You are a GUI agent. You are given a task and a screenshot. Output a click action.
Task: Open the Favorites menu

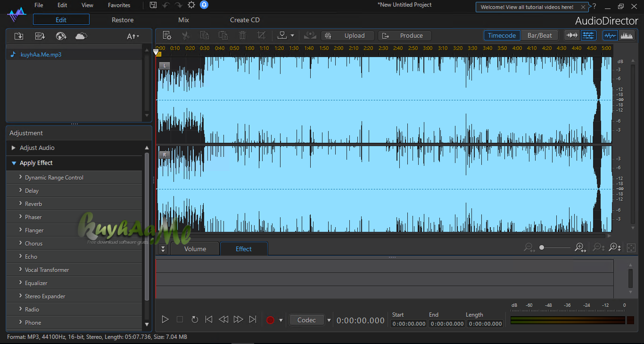pyautogui.click(x=119, y=5)
